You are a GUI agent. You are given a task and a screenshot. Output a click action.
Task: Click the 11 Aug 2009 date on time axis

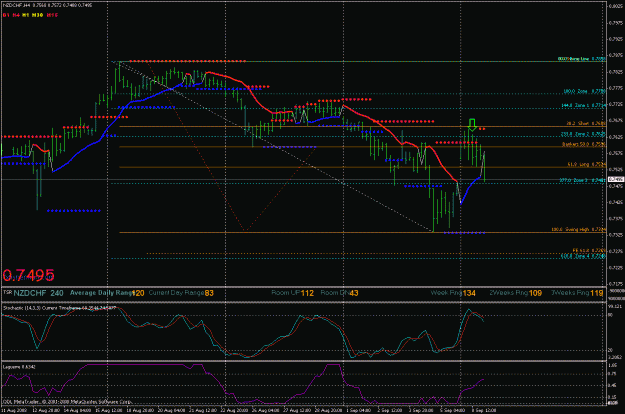coord(13,410)
